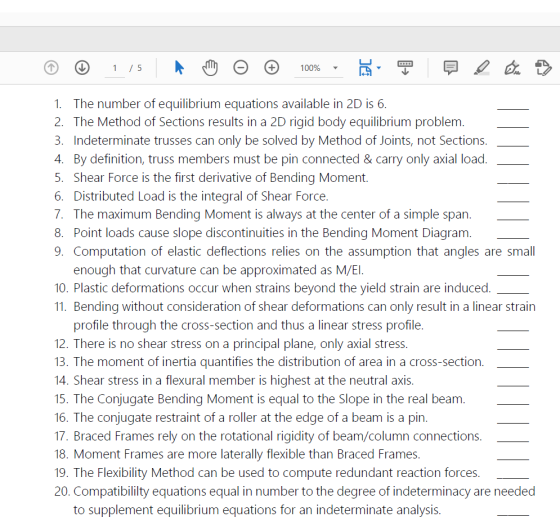The width and height of the screenshot is (560, 517).
Task: Open the zoom percentage dropdown arrow
Action: click(x=335, y=68)
